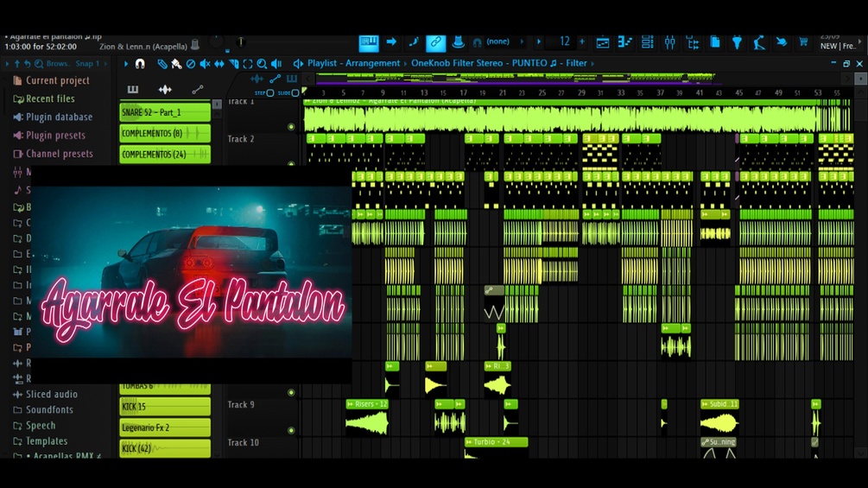Screen dimensions: 868x488
Task: Select COMPLEMENTOS (24) in picker
Action: pyautogui.click(x=165, y=155)
